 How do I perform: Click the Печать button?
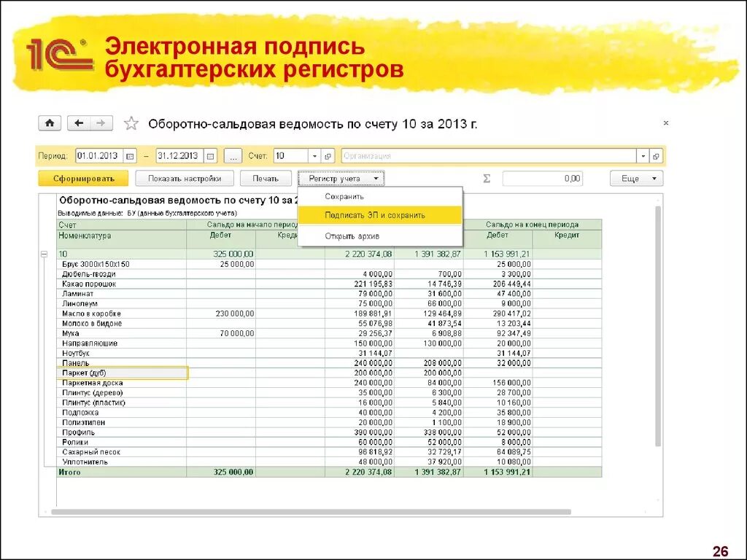266,177
